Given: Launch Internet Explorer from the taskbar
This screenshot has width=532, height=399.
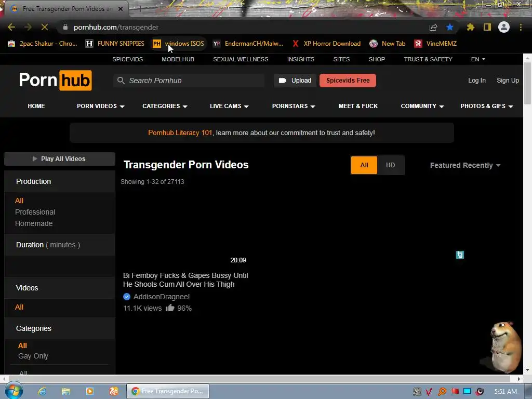Looking at the screenshot, I should click(42, 391).
